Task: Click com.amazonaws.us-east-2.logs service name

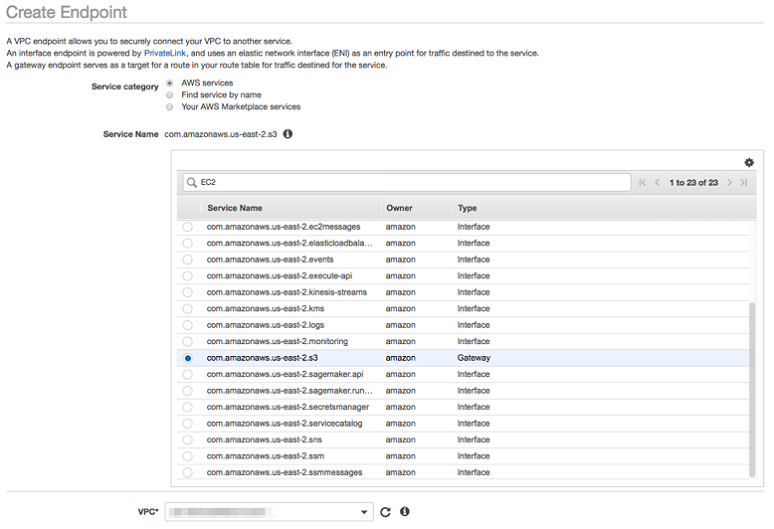Action: (266, 325)
